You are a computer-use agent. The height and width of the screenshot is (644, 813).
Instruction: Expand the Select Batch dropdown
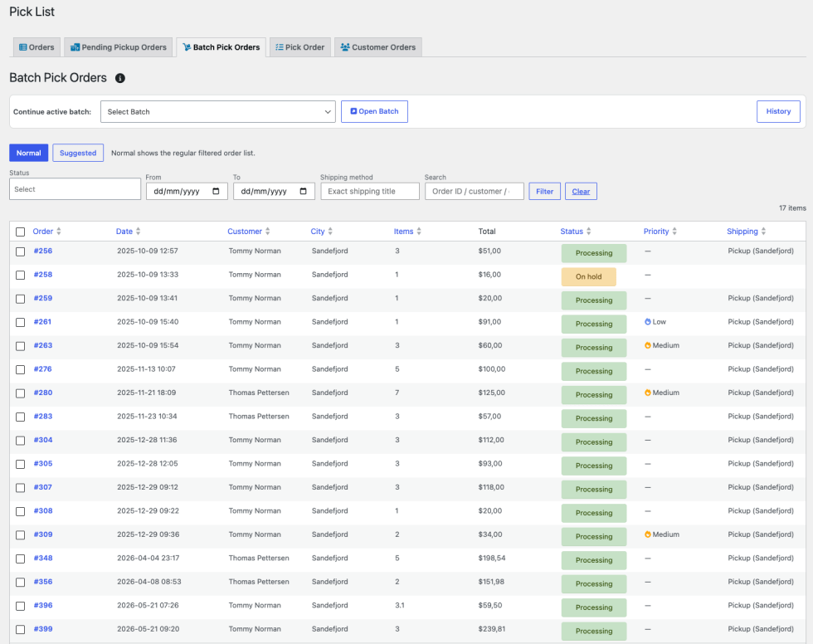(x=217, y=111)
